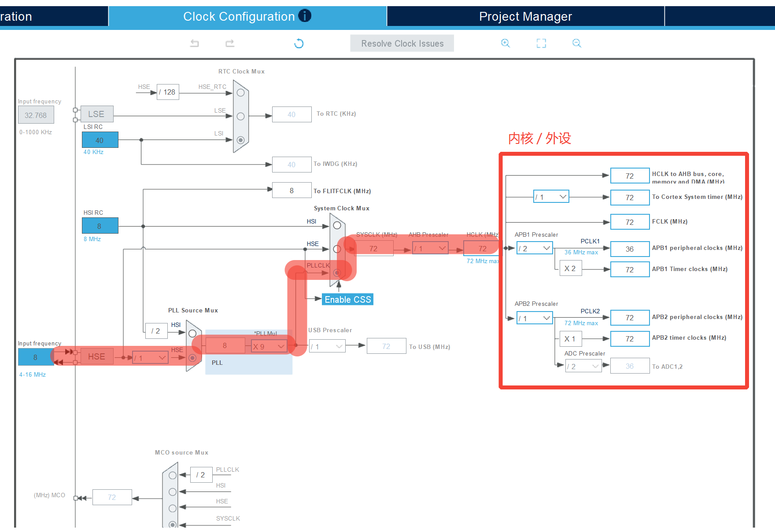
Task: Select HSE_RTC in RTC Clock Mux
Action: click(x=240, y=93)
